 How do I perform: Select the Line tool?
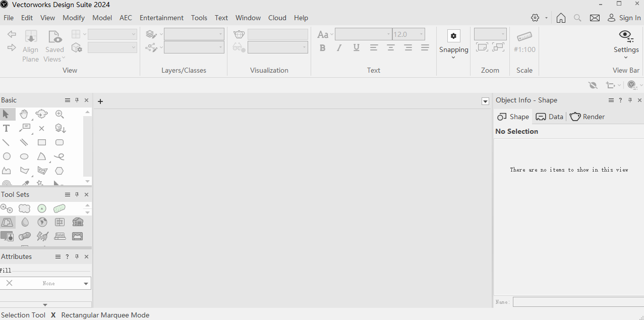click(x=6, y=142)
